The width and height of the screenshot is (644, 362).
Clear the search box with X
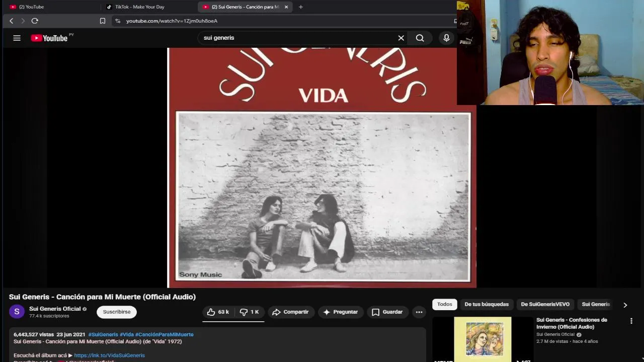click(401, 38)
